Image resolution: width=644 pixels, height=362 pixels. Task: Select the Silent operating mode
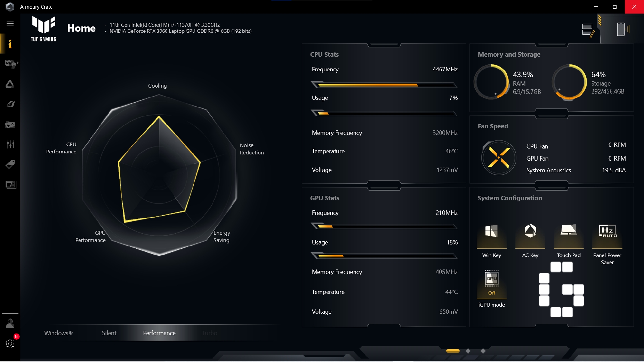coord(109,333)
